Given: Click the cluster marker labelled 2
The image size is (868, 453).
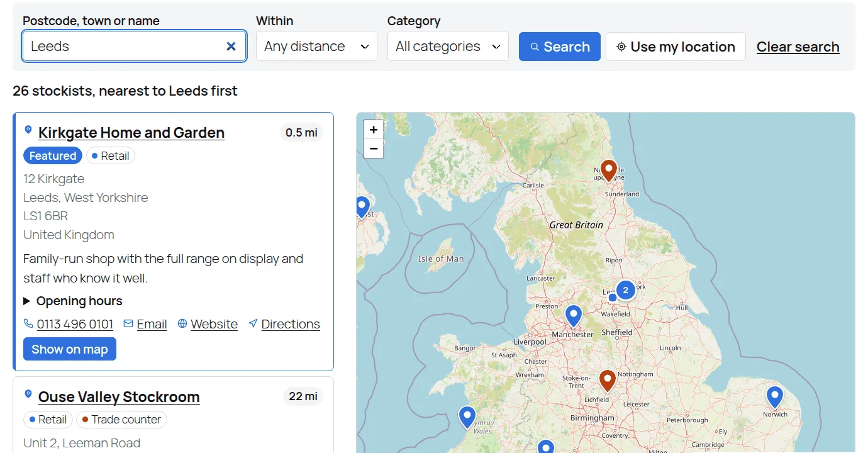Looking at the screenshot, I should click(x=625, y=290).
